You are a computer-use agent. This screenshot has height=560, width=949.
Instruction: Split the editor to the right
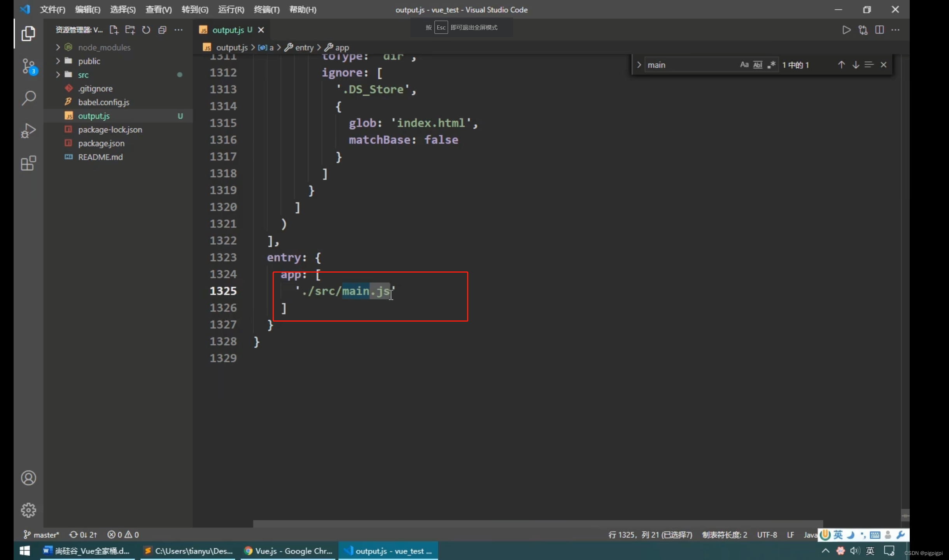click(879, 30)
